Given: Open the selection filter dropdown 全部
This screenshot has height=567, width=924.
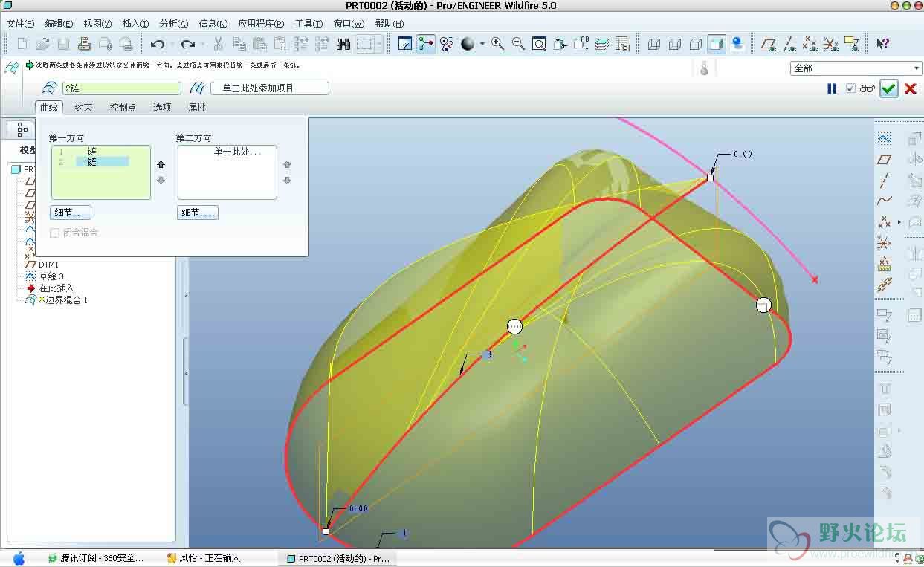Looking at the screenshot, I should coord(856,68).
